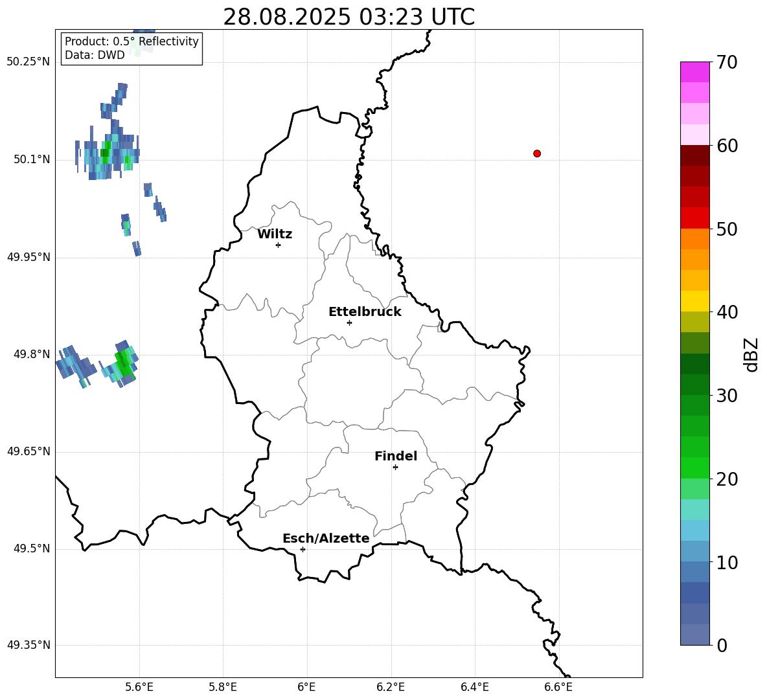The image size is (767, 700).
Task: Click the Product: 0.5° Reflectivity text
Action: coord(132,41)
